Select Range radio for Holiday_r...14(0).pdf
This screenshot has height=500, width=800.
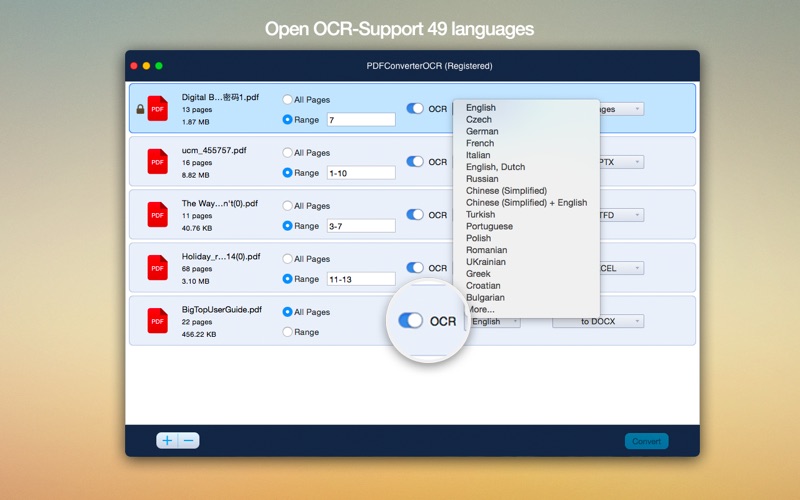[287, 279]
